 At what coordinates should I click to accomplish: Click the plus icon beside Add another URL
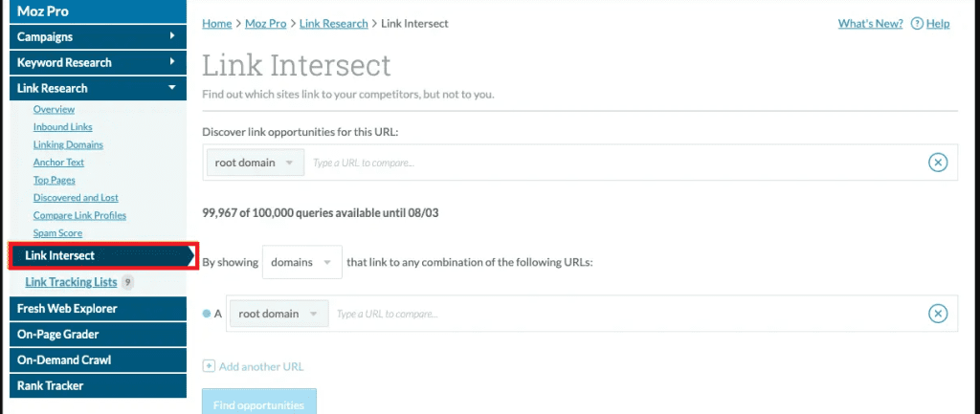(210, 366)
